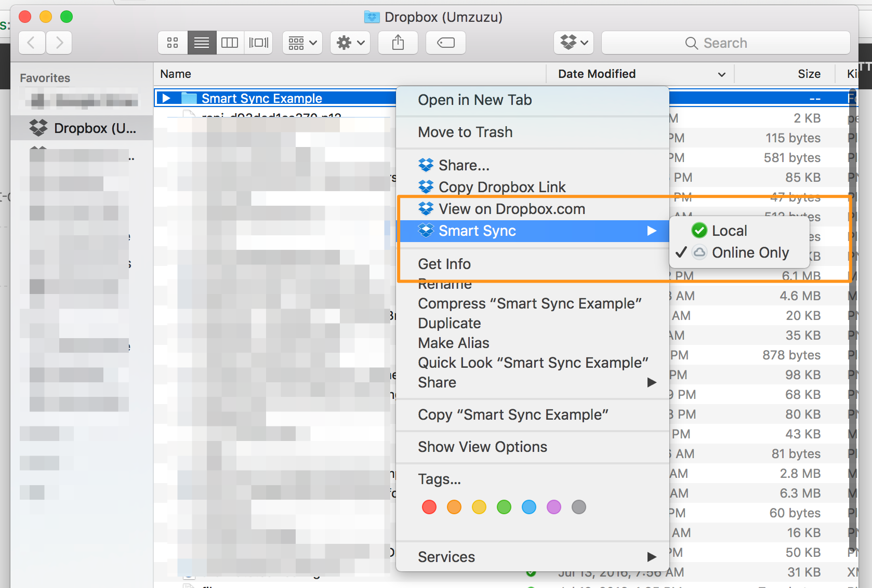Image resolution: width=872 pixels, height=588 pixels.
Task: Select Dropbox (U... in the sidebar
Action: tap(82, 128)
